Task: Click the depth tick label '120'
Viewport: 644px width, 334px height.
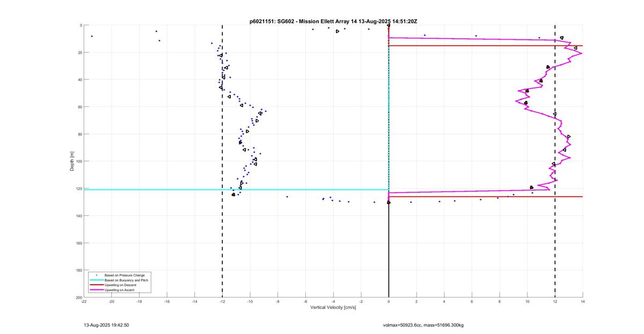Action: coord(78,188)
